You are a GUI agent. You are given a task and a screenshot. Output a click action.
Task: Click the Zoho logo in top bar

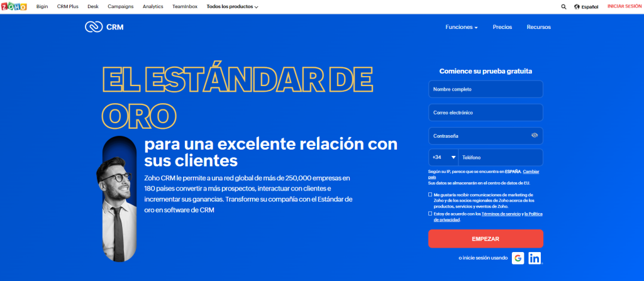(x=14, y=6)
